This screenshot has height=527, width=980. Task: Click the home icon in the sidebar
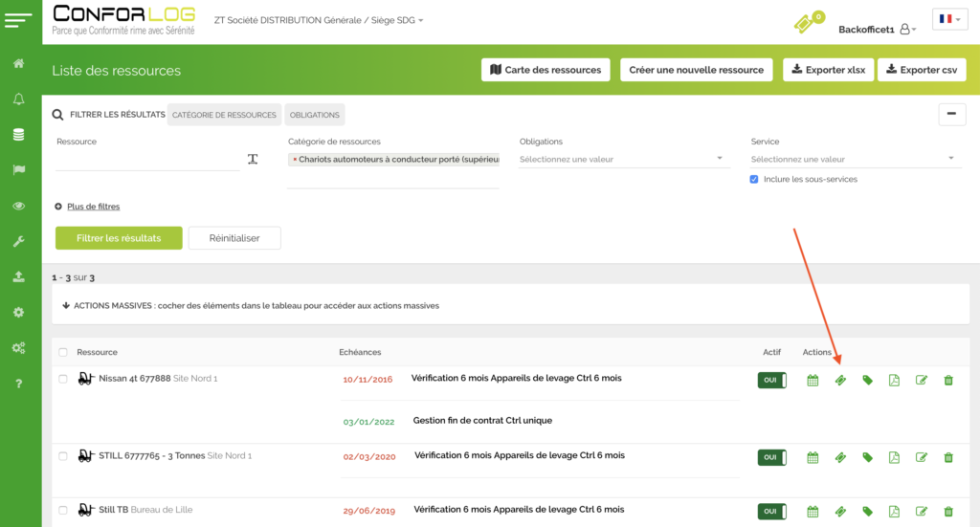pyautogui.click(x=18, y=63)
